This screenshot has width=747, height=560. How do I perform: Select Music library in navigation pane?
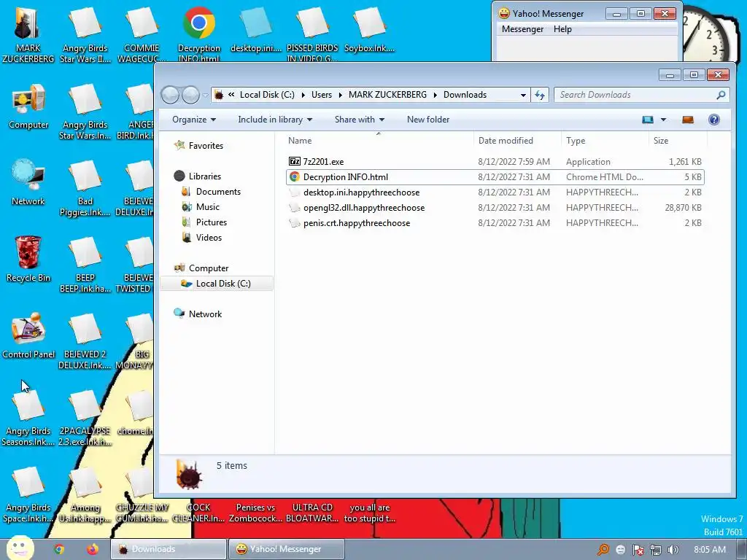click(207, 206)
